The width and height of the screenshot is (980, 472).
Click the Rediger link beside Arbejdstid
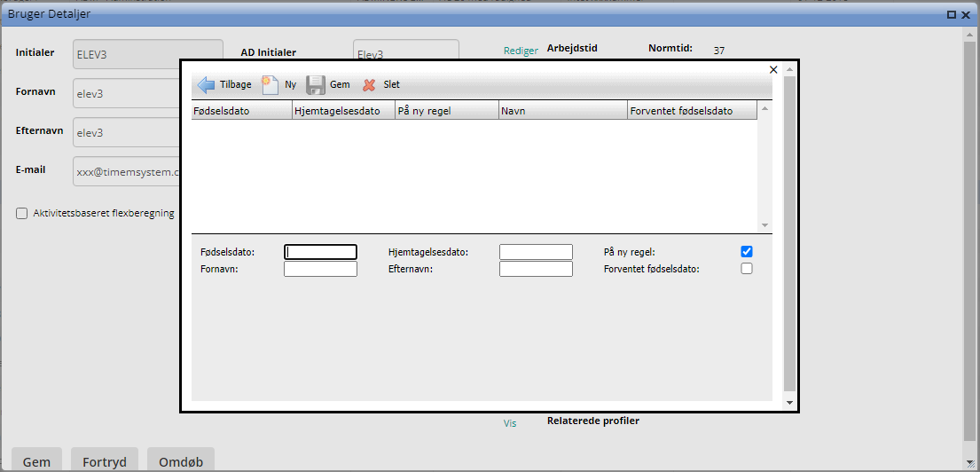coord(521,51)
